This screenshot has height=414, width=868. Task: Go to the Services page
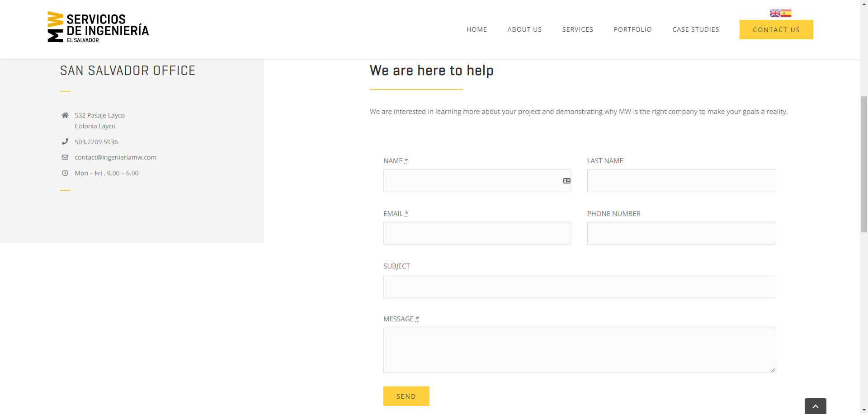pyautogui.click(x=577, y=29)
